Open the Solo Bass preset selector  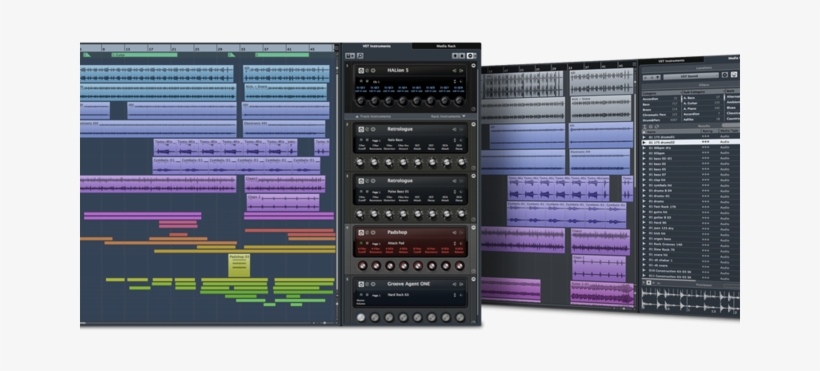point(395,140)
